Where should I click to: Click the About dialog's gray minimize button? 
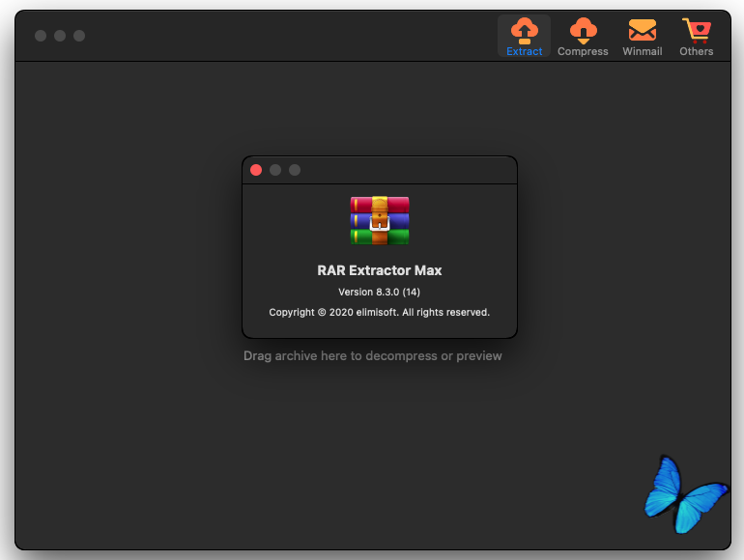click(275, 170)
